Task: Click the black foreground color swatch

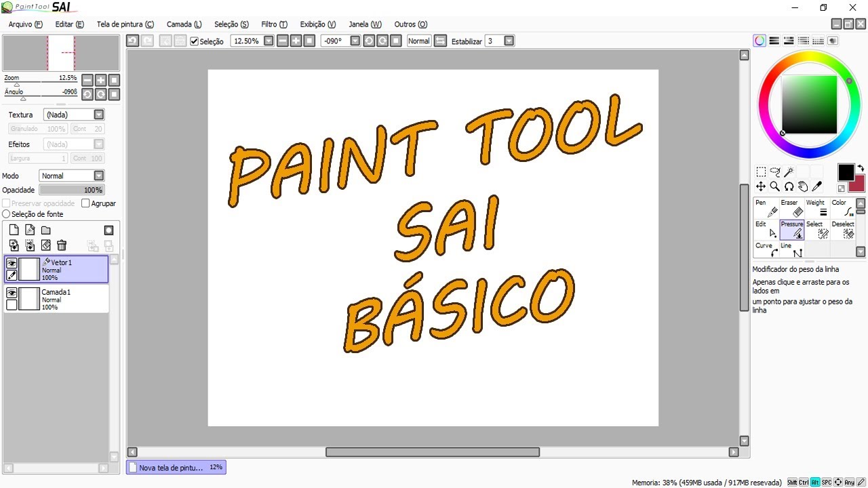Action: pyautogui.click(x=846, y=172)
